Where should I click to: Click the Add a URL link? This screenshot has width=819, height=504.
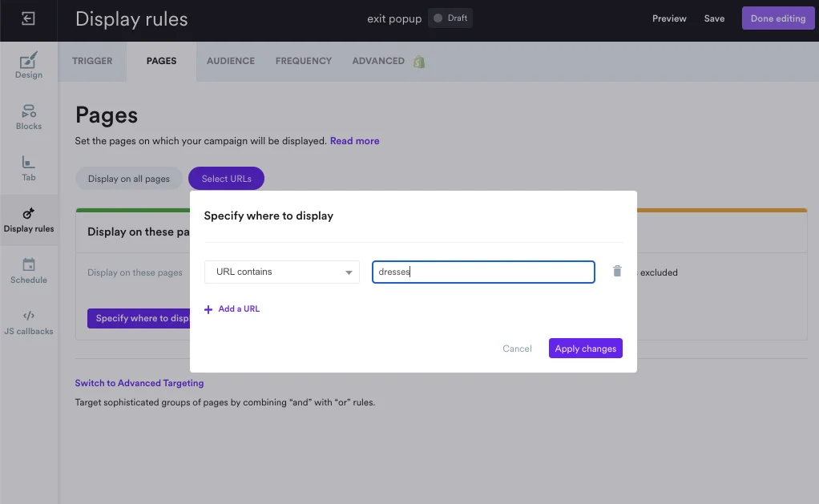pos(232,308)
